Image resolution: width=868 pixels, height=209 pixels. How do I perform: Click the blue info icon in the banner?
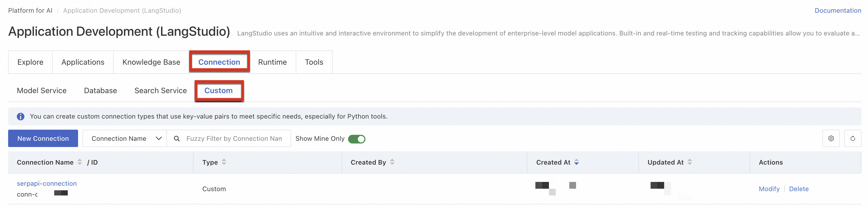pyautogui.click(x=21, y=116)
